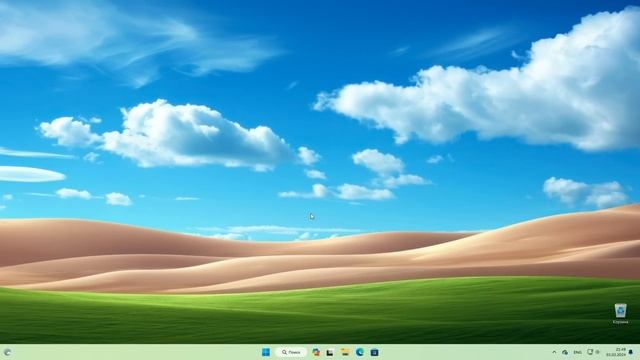Launch Microsoft Edge from the taskbar
The image size is (640, 360).
(360, 352)
